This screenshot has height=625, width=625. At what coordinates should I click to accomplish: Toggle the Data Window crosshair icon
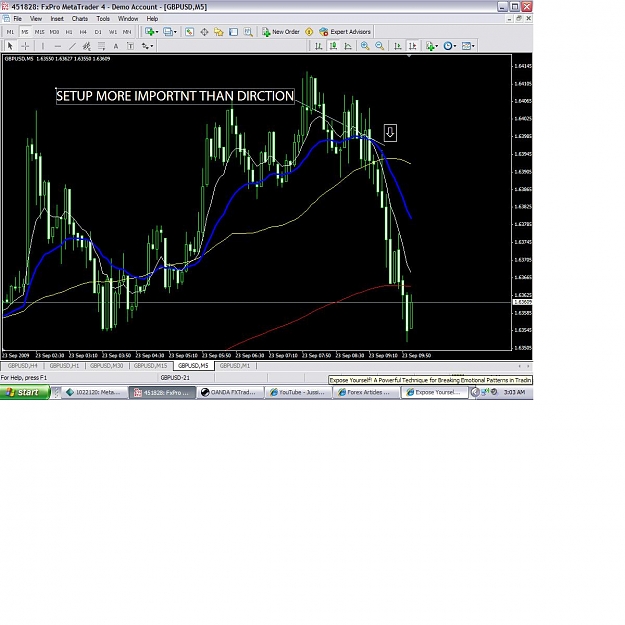(204, 32)
